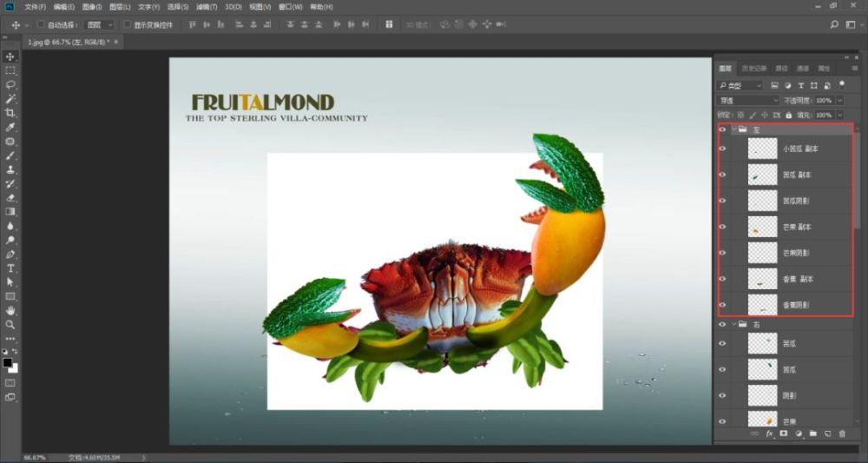Click the new layer icon

click(x=827, y=433)
